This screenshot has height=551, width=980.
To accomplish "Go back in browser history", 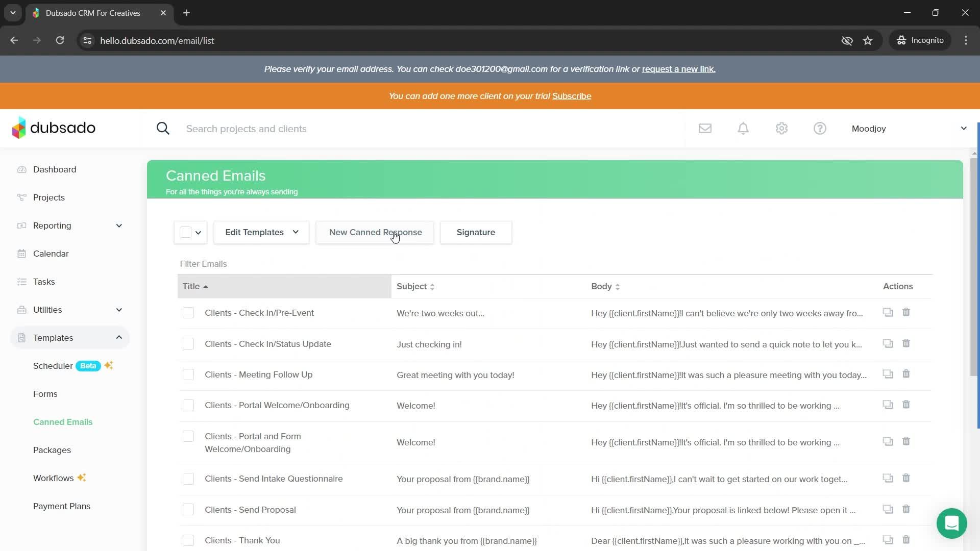I will point(14,40).
